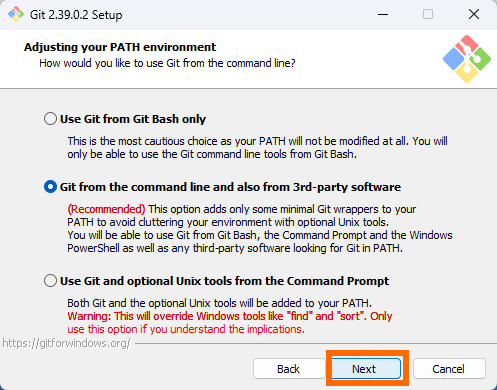The height and width of the screenshot is (390, 497).
Task: Choose 'Use Git and optional Unix tools' option
Action: pyautogui.click(x=50, y=281)
